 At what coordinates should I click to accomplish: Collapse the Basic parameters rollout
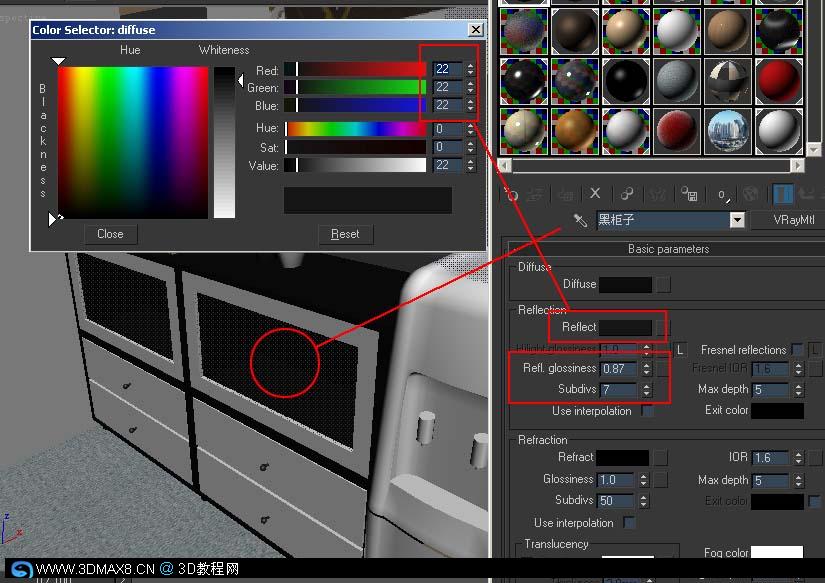coord(668,249)
